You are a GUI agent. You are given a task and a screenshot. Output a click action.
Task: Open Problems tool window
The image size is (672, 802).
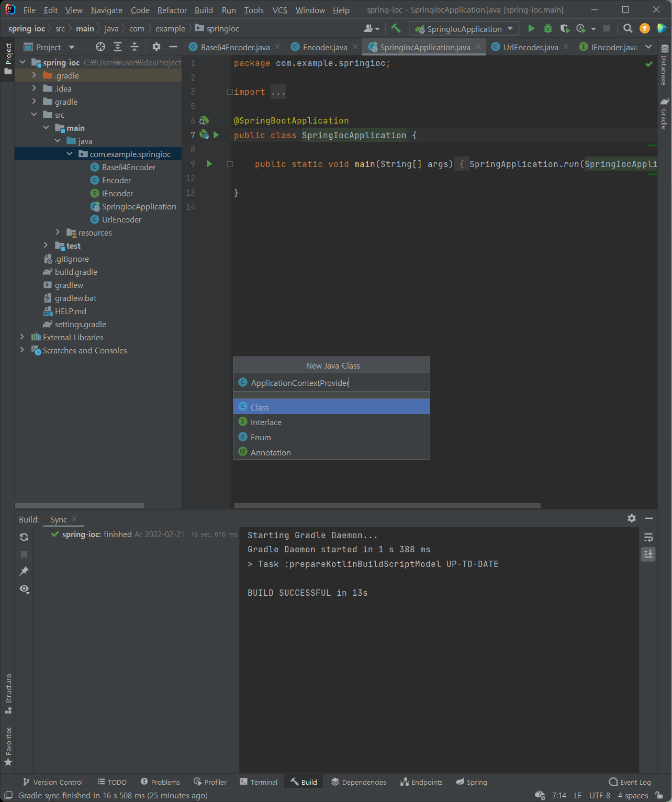[x=160, y=782]
